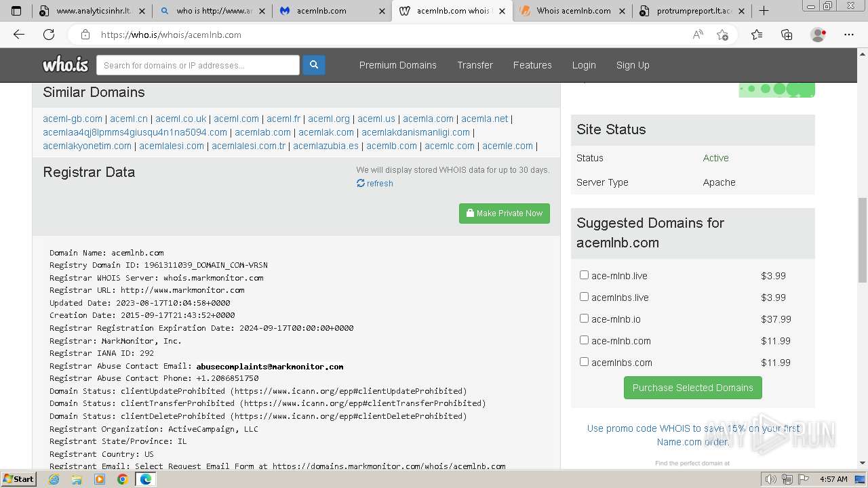Open acemlakdanismanligi.com link
Screen dimensions: 868x488
(416, 132)
